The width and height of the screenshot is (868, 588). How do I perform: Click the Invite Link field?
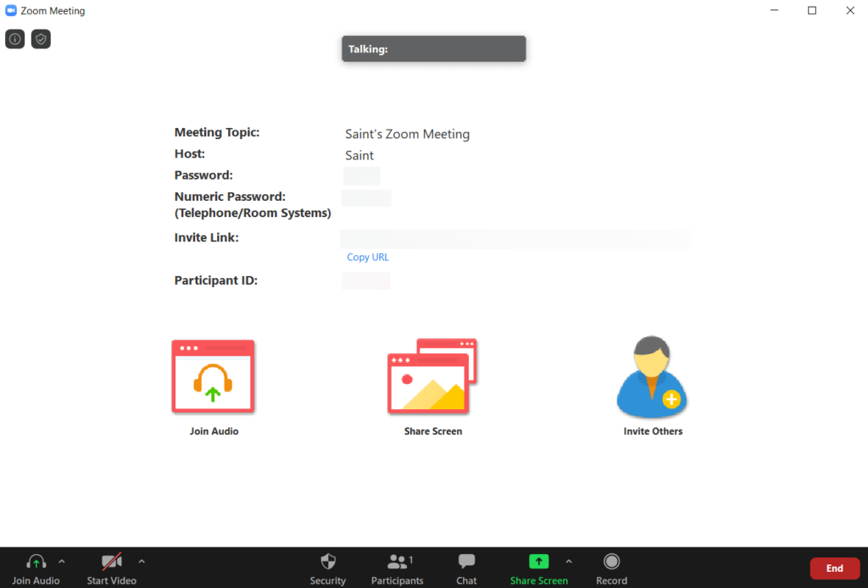515,238
